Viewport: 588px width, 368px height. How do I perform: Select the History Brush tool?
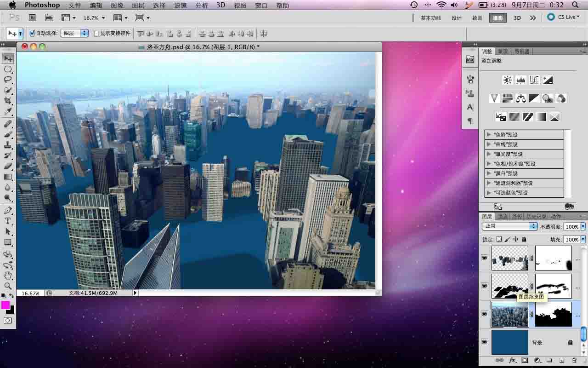(x=8, y=155)
